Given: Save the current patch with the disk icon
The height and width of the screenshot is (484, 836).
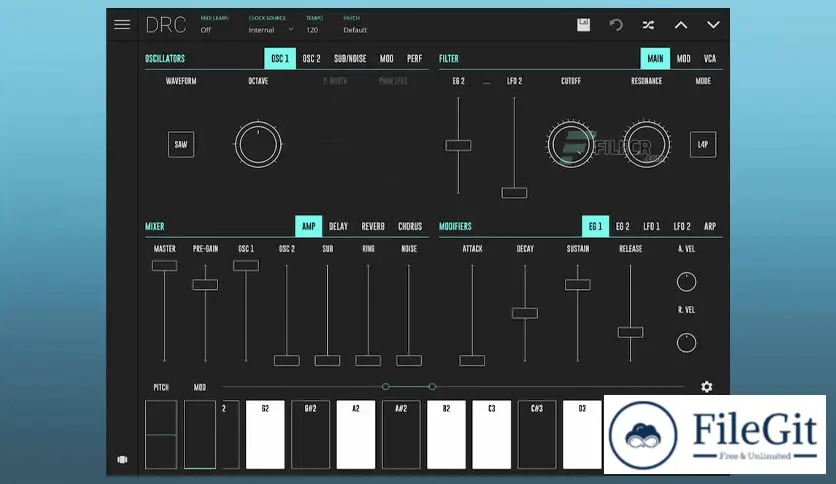Looking at the screenshot, I should 584,25.
